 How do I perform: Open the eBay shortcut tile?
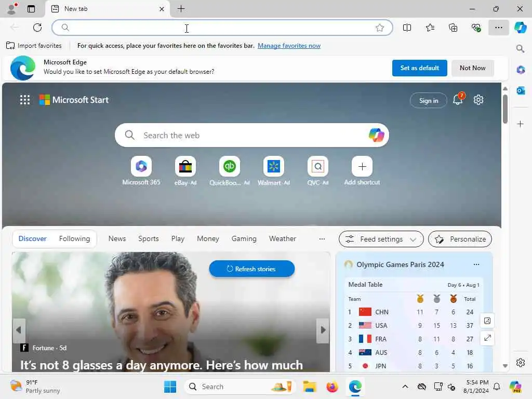(x=185, y=171)
